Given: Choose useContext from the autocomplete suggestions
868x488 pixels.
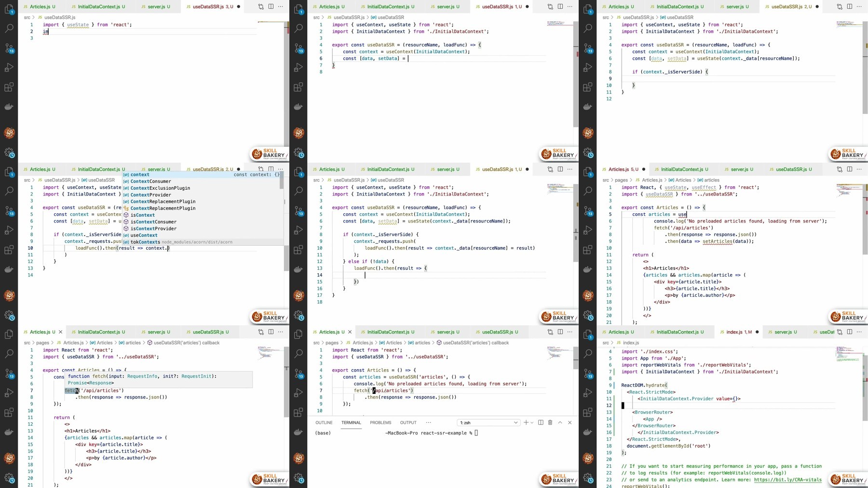Looking at the screenshot, I should (144, 235).
